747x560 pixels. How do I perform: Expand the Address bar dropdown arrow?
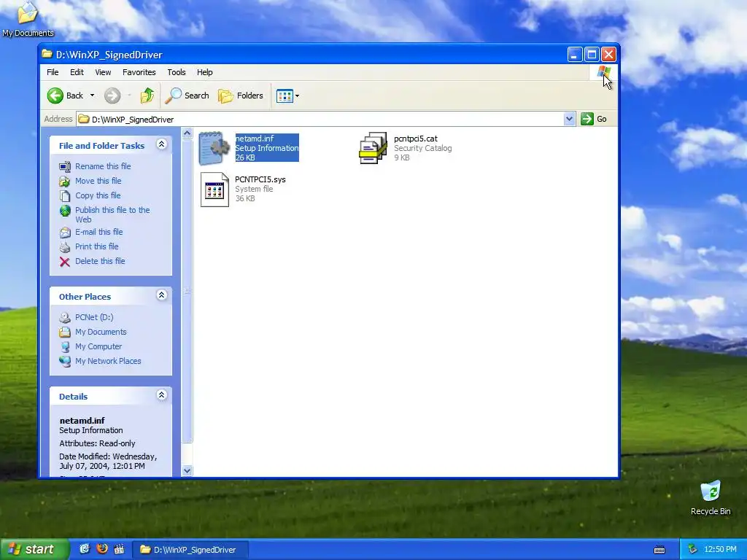click(569, 119)
